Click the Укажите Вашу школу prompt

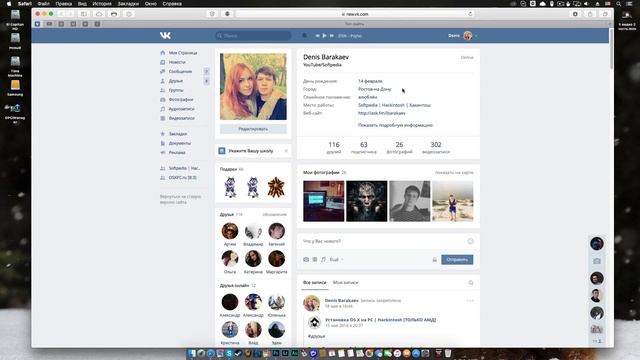[251, 151]
